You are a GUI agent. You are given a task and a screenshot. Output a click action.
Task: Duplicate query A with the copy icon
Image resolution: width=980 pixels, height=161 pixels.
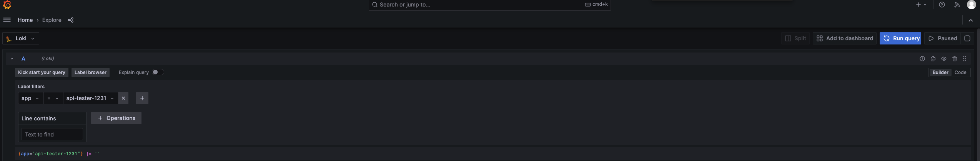[x=933, y=59]
